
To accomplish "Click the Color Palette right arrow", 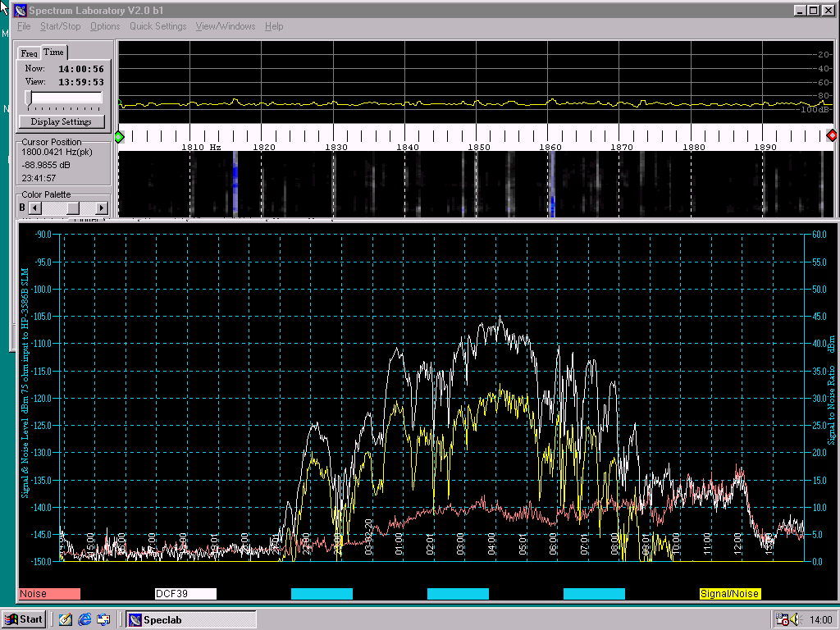I will pos(101,208).
